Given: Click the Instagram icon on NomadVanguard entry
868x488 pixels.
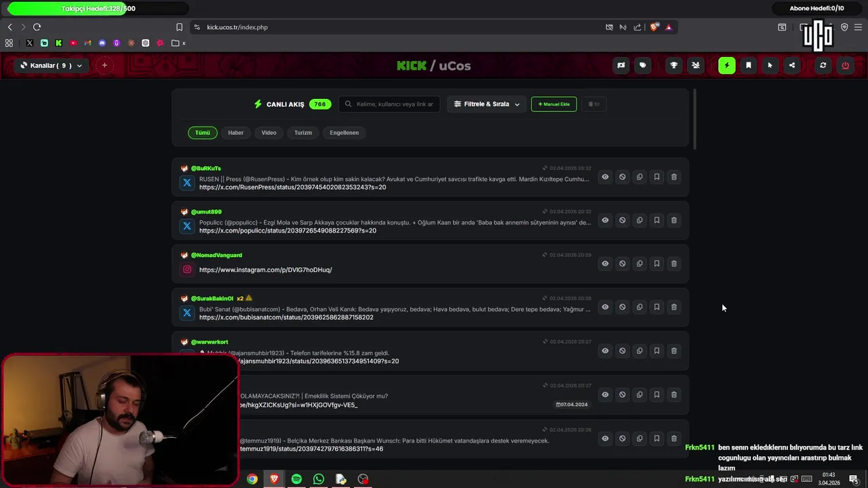Looking at the screenshot, I should 187,269.
